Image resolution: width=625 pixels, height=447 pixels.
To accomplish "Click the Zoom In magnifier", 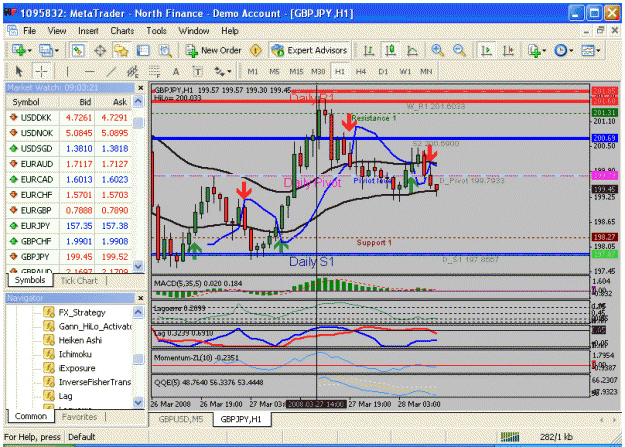I will [x=438, y=51].
